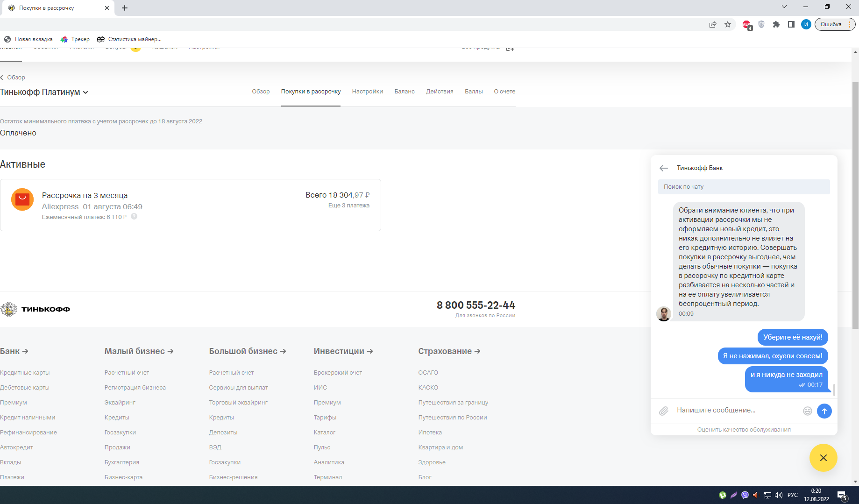Open the Депозиты footer link
The width and height of the screenshot is (859, 504).
click(x=223, y=433)
